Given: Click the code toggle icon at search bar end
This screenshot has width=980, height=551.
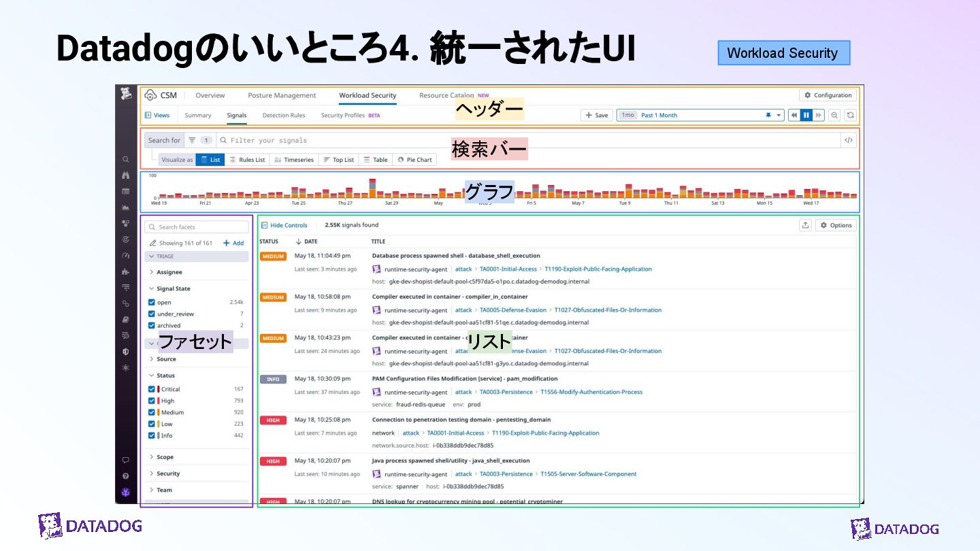Looking at the screenshot, I should 849,140.
